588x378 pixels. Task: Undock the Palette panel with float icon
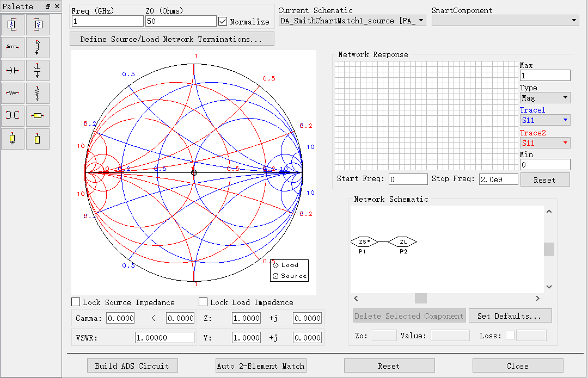point(48,7)
